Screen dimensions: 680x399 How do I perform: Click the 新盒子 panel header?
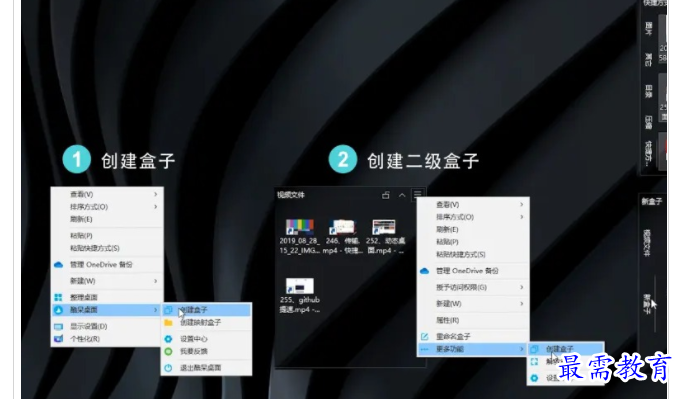click(652, 201)
